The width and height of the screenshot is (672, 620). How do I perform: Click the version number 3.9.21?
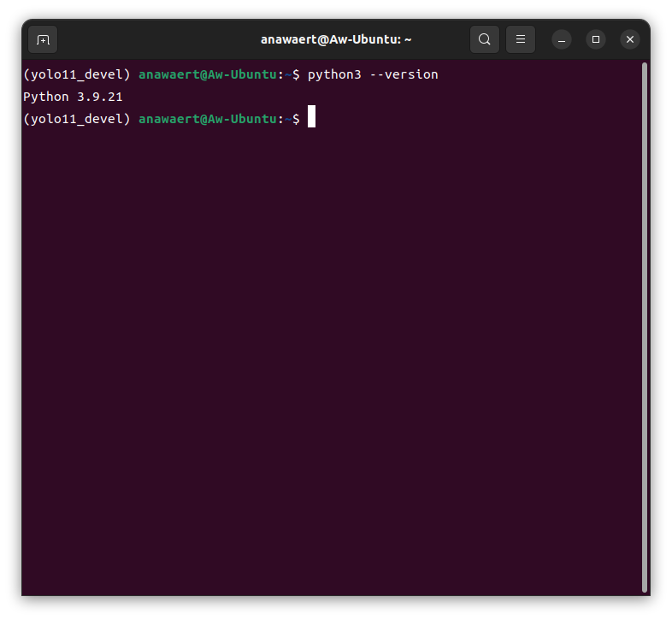pos(99,97)
